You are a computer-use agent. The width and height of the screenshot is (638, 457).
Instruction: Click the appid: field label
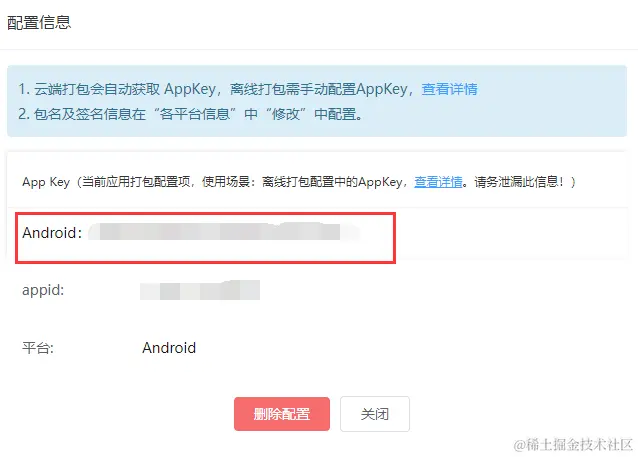[x=43, y=290]
